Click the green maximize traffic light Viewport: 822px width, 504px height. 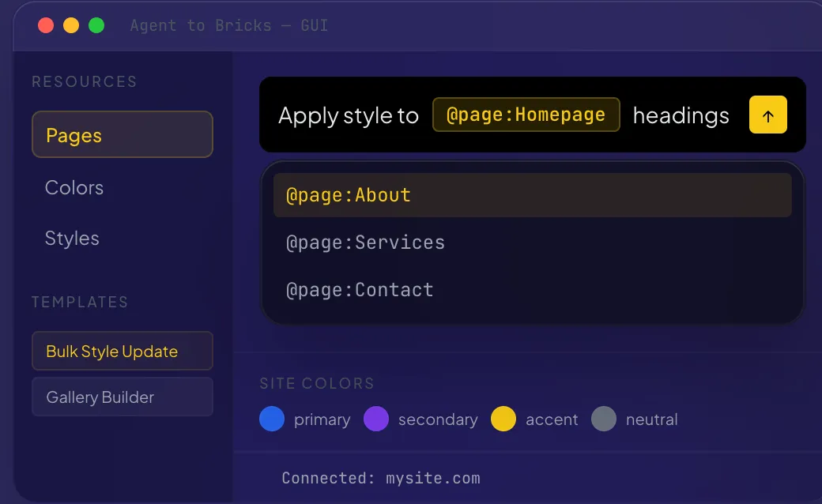point(96,24)
